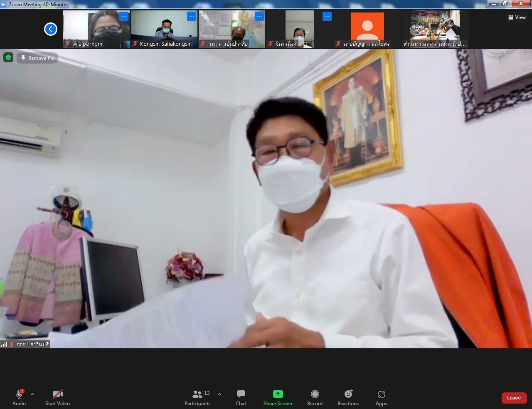Open the View layout dropdown

coord(517,17)
